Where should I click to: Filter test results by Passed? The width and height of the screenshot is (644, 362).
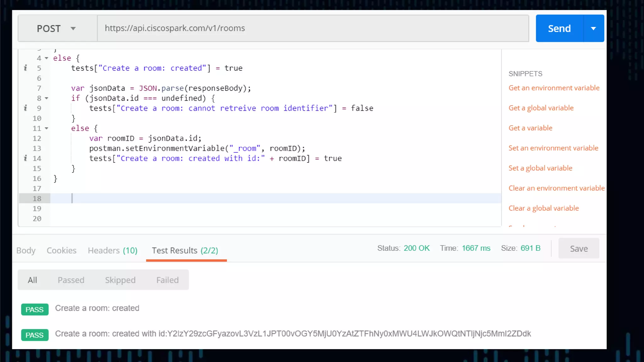pos(71,280)
